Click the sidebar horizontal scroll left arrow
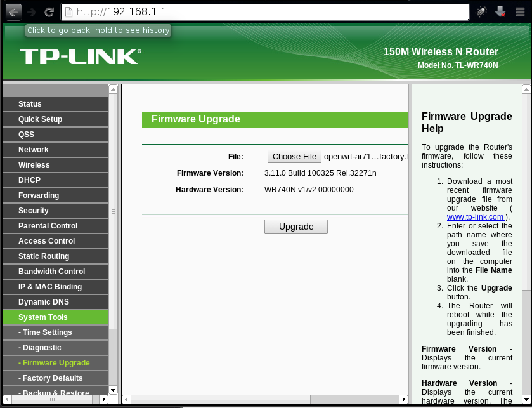The image size is (532, 408). pyautogui.click(x=6, y=399)
